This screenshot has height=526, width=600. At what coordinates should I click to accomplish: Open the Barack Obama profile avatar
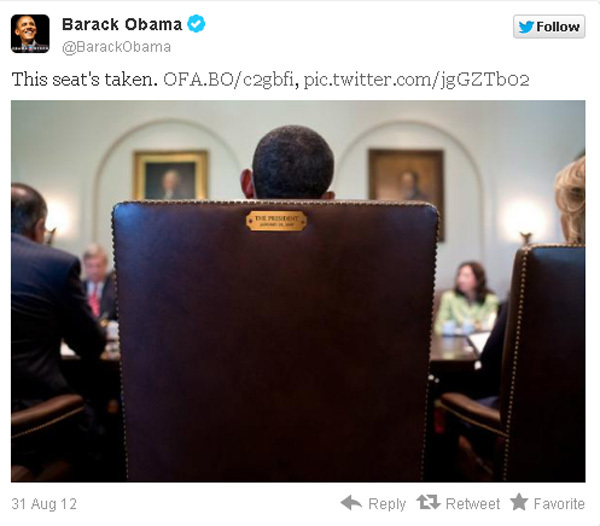coord(30,34)
